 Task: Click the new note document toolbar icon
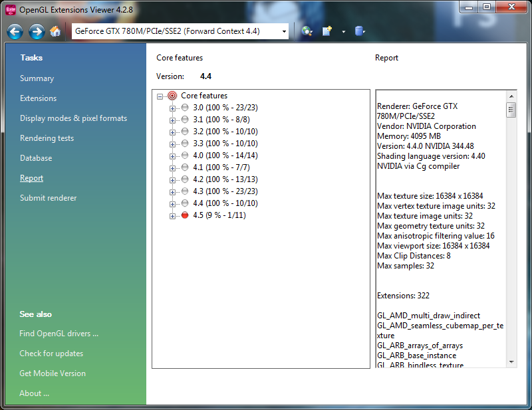[x=327, y=31]
